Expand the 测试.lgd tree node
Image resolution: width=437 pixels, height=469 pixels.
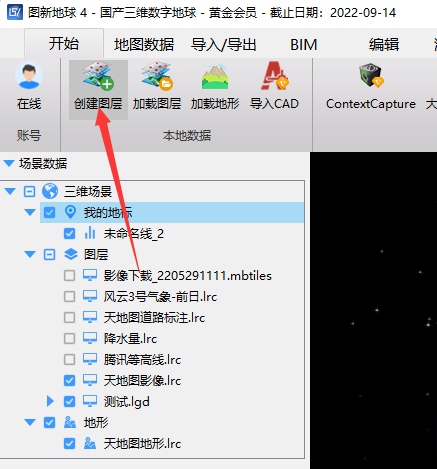[x=50, y=401]
